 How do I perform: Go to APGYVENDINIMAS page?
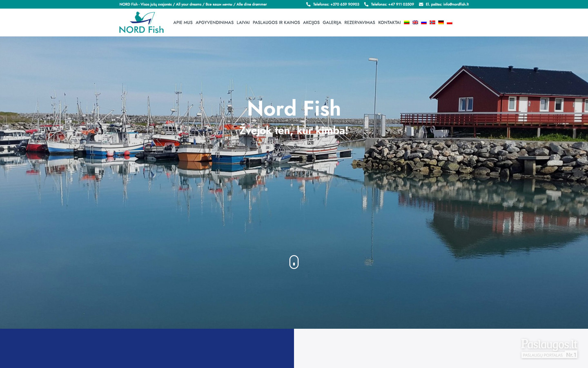pos(214,22)
